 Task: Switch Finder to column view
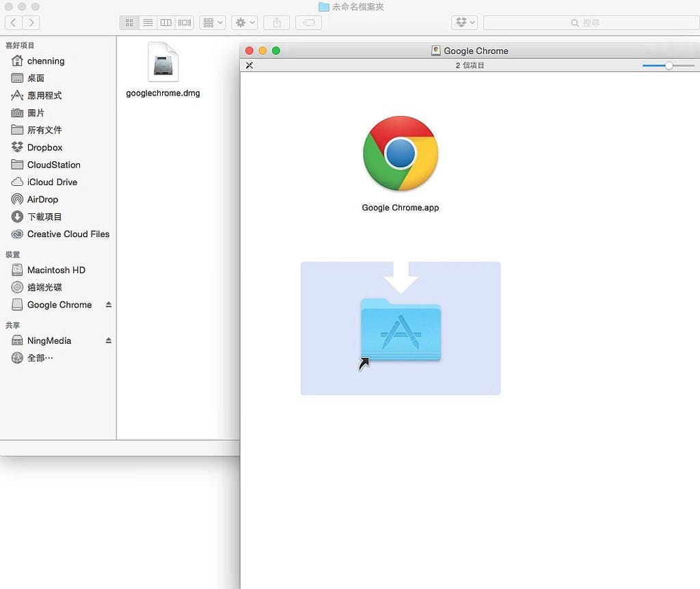166,23
